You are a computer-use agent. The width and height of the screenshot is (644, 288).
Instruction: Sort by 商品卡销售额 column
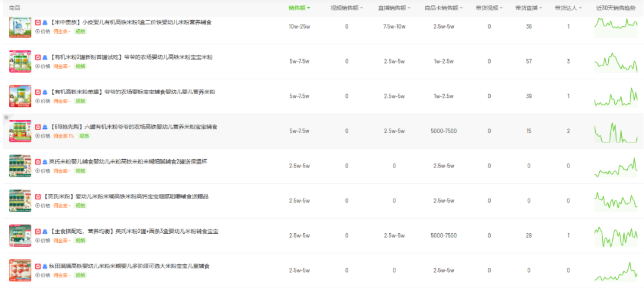[445, 8]
